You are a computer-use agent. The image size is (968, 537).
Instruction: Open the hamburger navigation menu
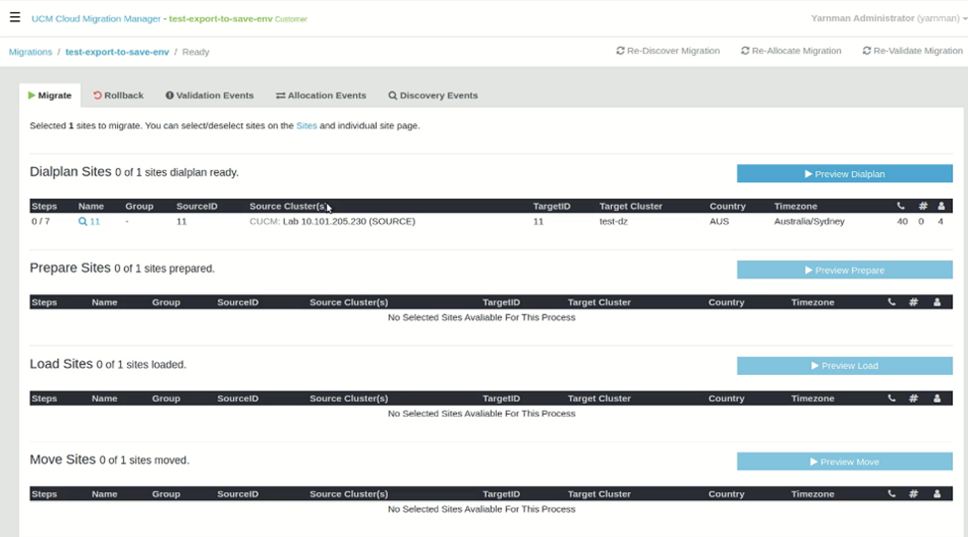pos(15,17)
